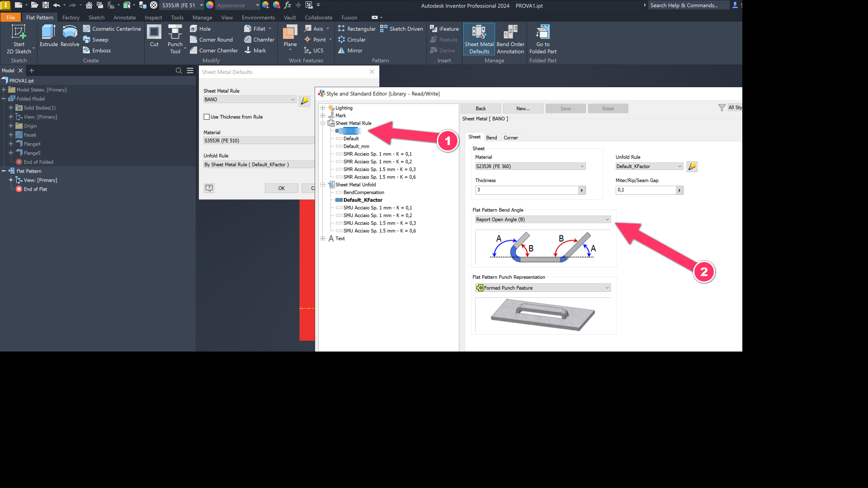The image size is (868, 488).
Task: Insert an iFeature
Action: [x=444, y=28]
